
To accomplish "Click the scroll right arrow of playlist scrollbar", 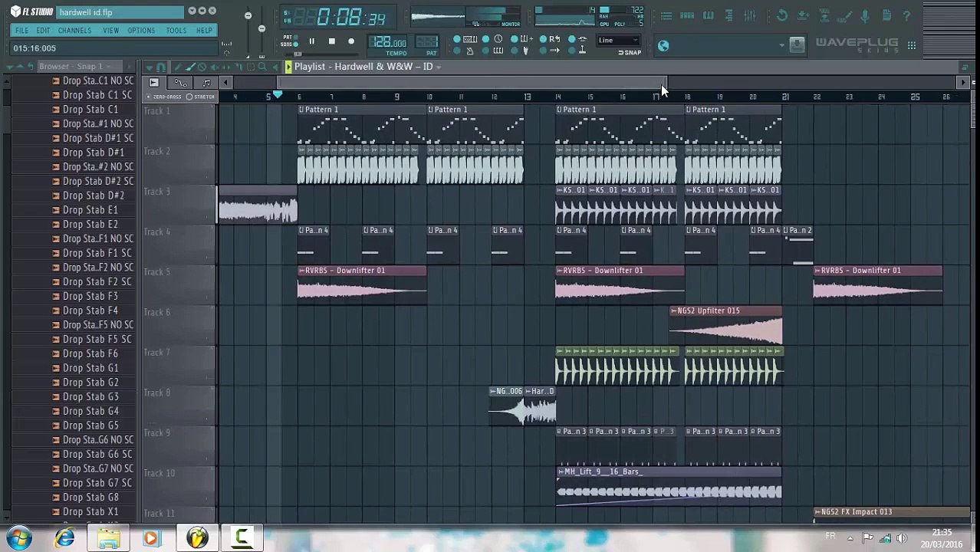I will (x=963, y=82).
